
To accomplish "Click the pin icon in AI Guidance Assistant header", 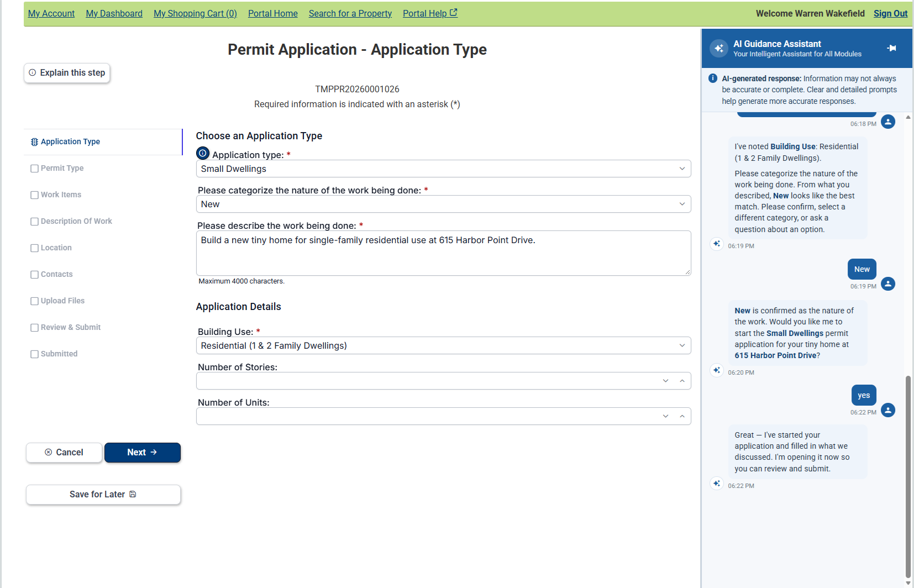I will click(891, 48).
